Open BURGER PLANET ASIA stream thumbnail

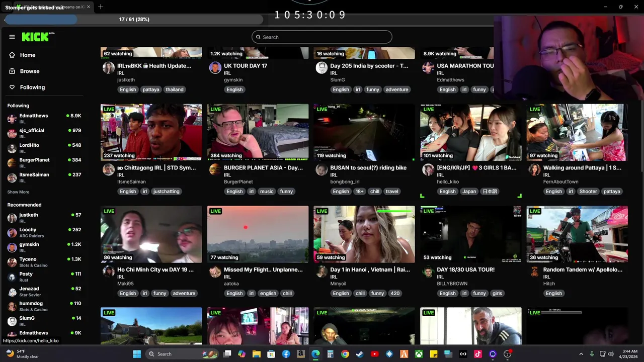(x=258, y=132)
